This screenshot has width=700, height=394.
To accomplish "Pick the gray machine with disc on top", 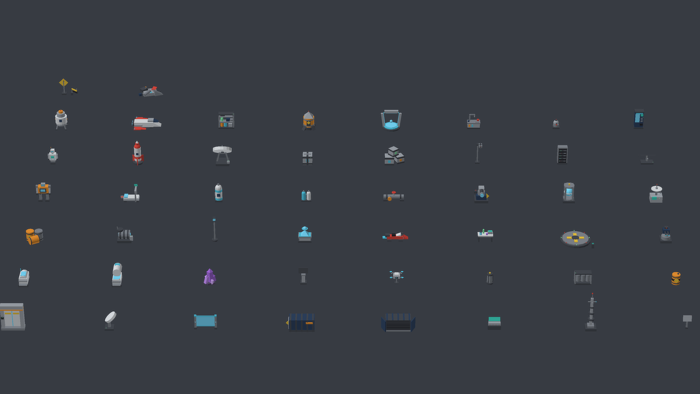I will pos(656,194).
